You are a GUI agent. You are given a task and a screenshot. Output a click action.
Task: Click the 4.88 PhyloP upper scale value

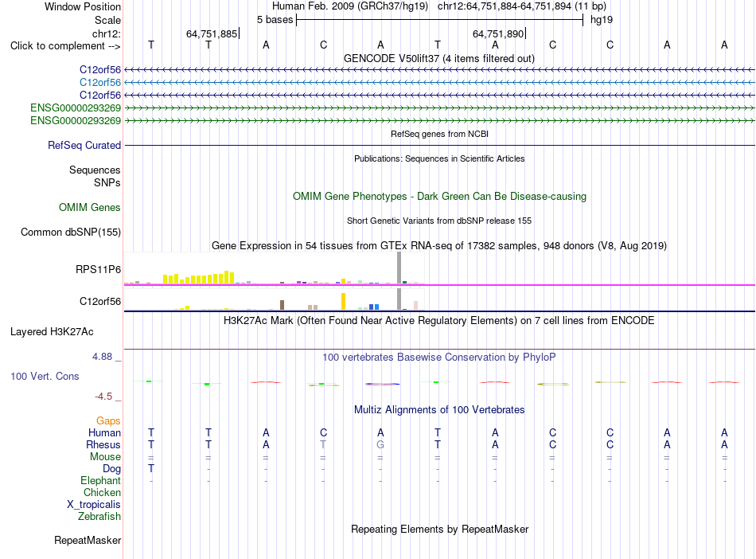[x=102, y=357]
